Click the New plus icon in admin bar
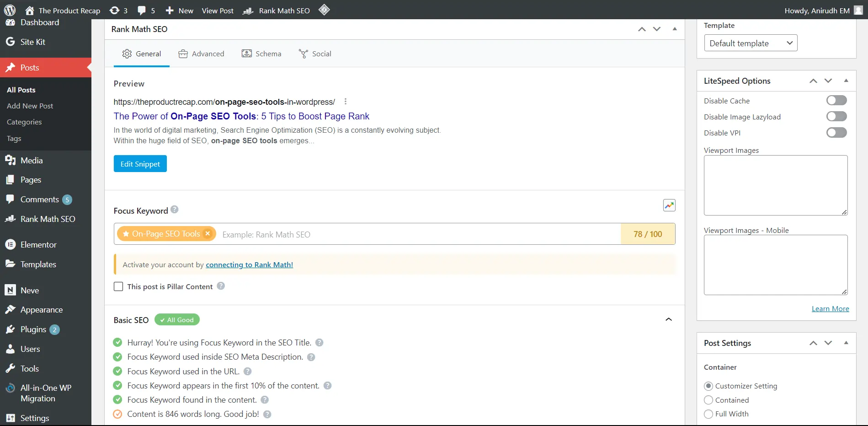 170,11
